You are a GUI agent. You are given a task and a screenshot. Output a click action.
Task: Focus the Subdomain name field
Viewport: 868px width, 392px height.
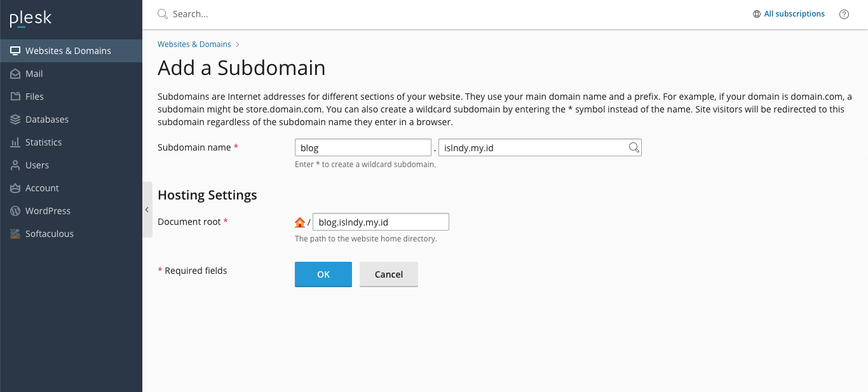tap(363, 148)
